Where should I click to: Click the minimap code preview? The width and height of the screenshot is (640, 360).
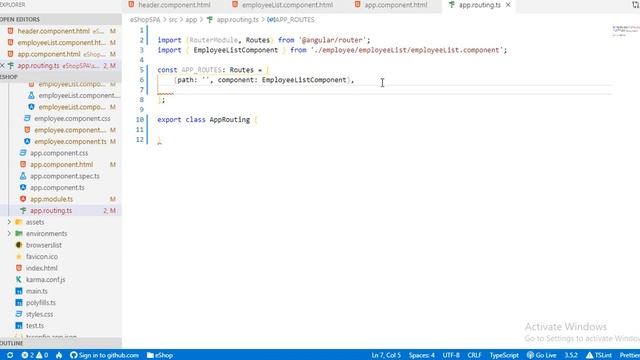coord(626,30)
